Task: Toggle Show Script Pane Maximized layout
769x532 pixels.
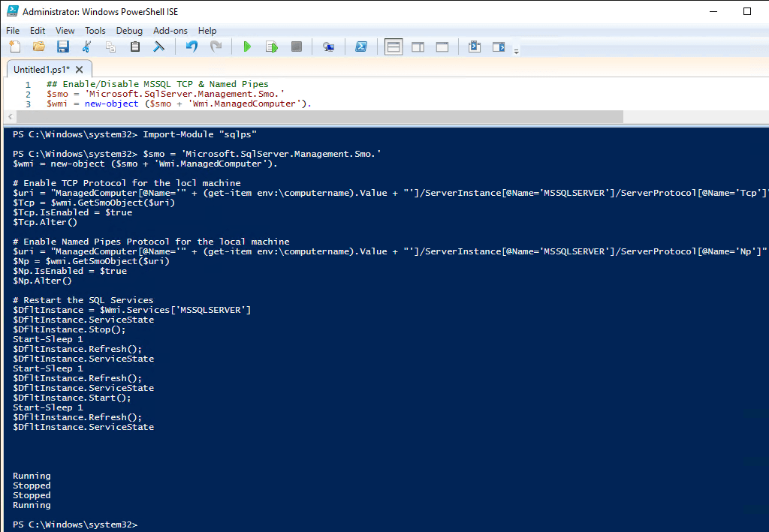Action: click(x=442, y=47)
